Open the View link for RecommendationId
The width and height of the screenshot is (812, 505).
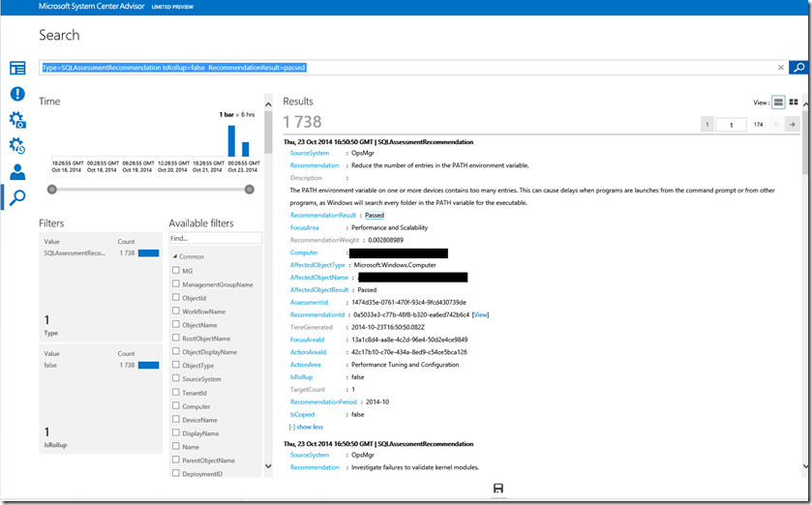(x=480, y=314)
